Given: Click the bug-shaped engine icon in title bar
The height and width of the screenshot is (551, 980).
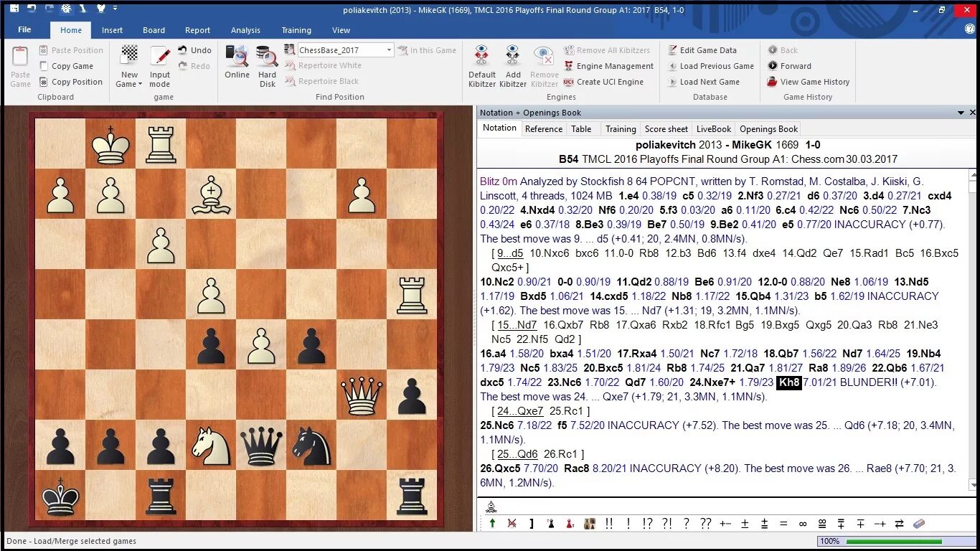Looking at the screenshot, I should (66, 9).
